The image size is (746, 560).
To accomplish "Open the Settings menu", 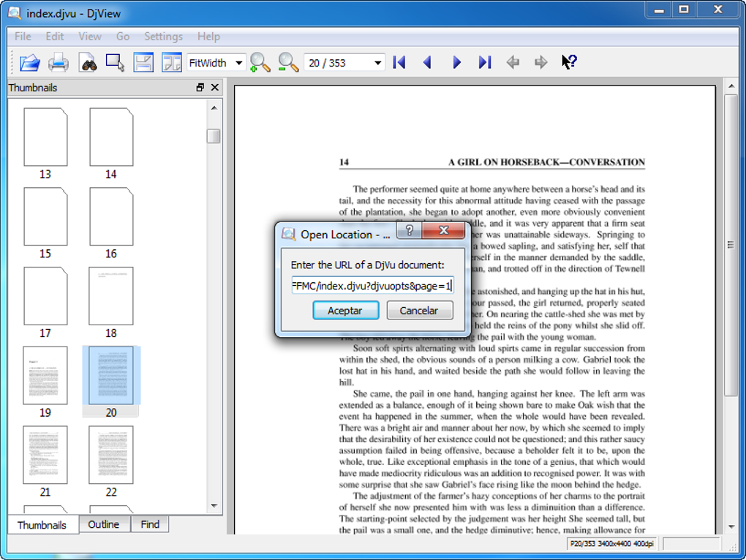I will click(163, 37).
